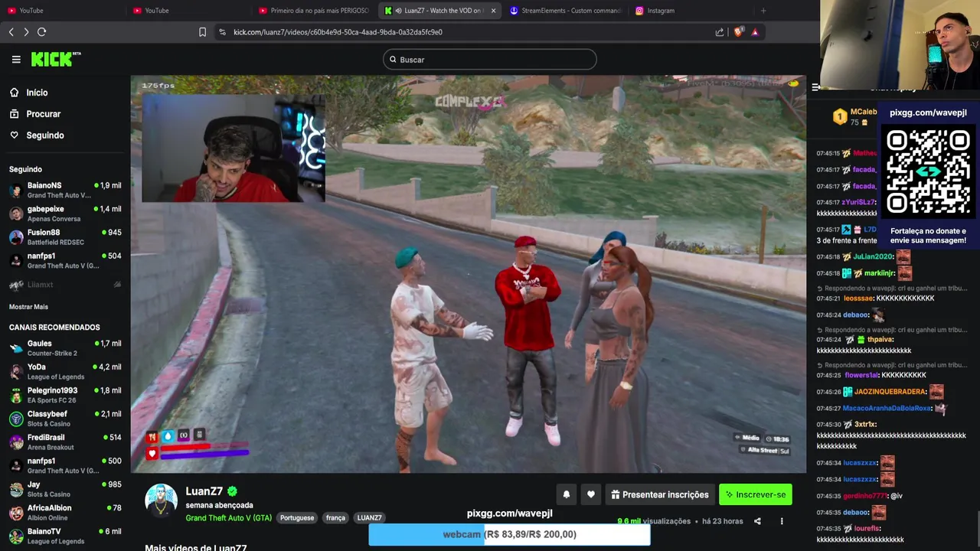Toggle follow with the heart button

[x=591, y=494]
